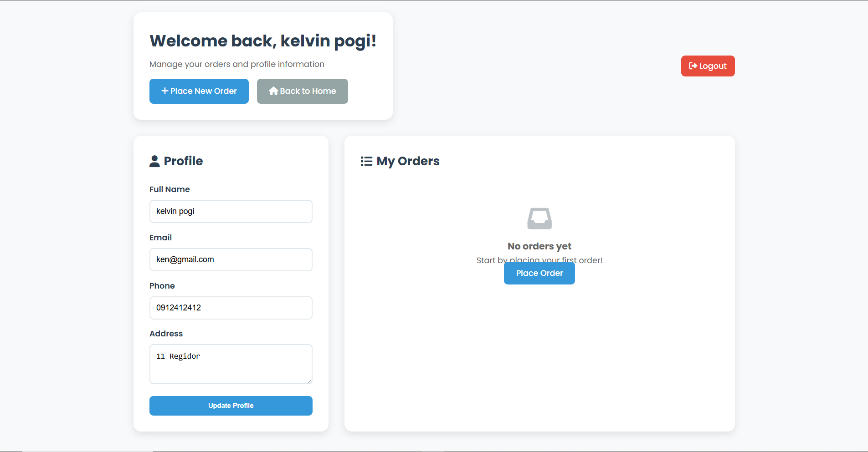Click the plus icon on Place New Order

(164, 91)
